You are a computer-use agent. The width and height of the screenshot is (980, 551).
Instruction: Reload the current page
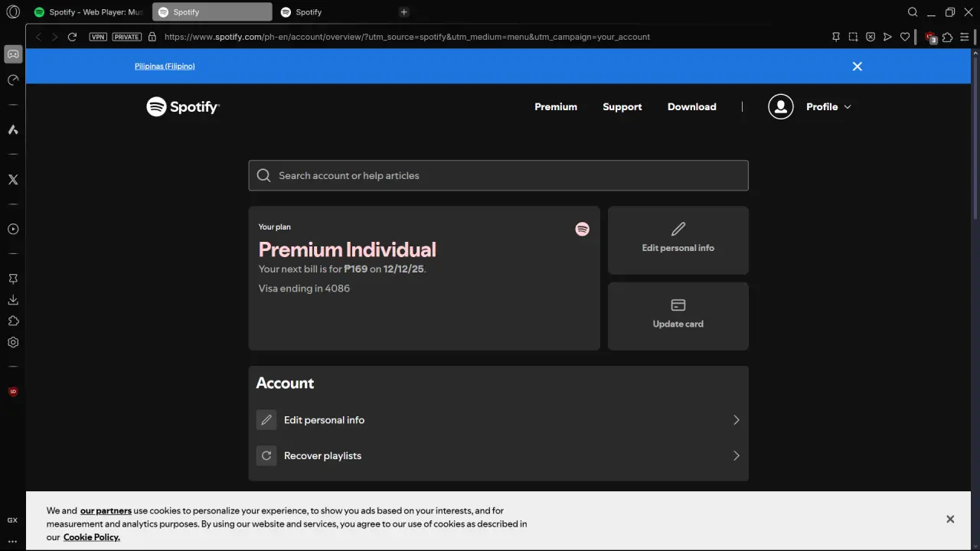click(72, 37)
